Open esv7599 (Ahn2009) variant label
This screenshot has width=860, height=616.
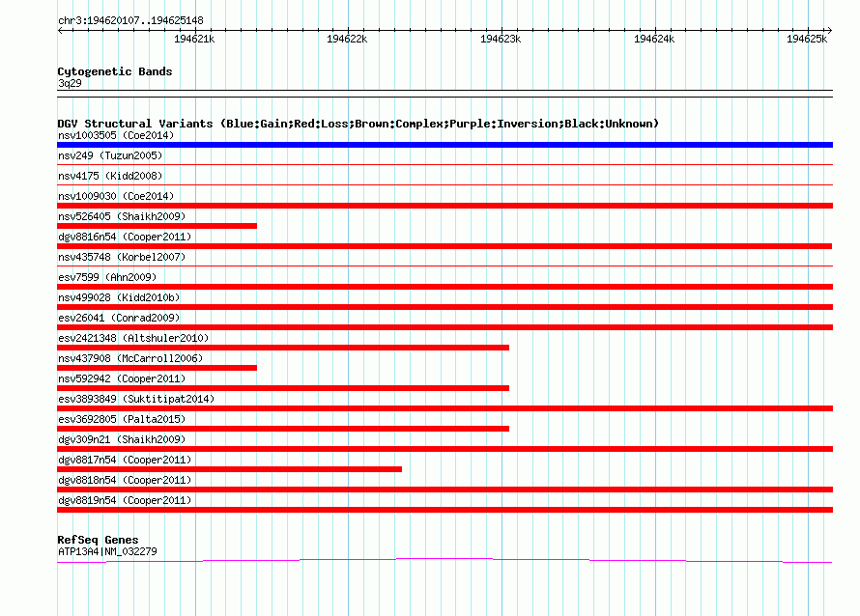[x=107, y=277]
